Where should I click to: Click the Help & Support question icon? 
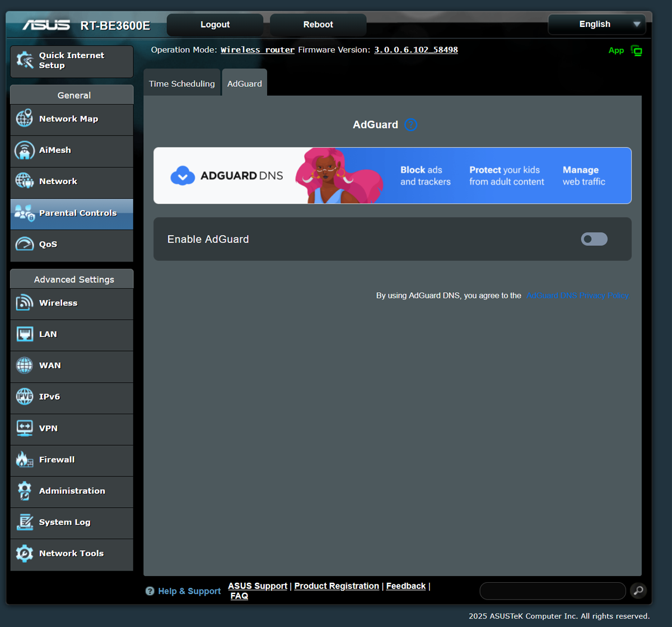[x=150, y=591]
